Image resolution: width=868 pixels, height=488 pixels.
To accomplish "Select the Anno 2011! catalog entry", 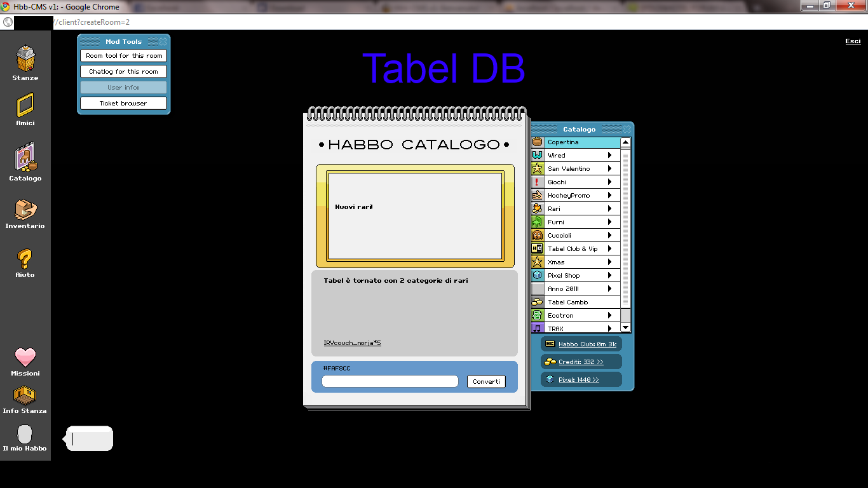I will click(x=576, y=288).
